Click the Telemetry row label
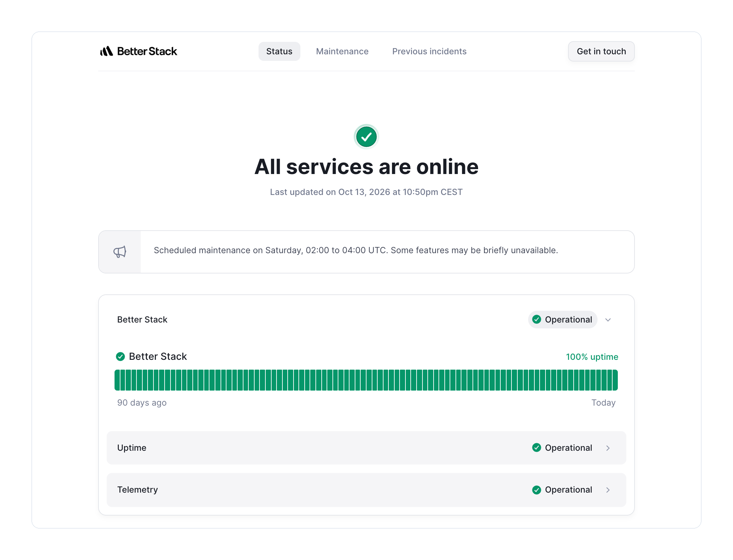 point(137,490)
